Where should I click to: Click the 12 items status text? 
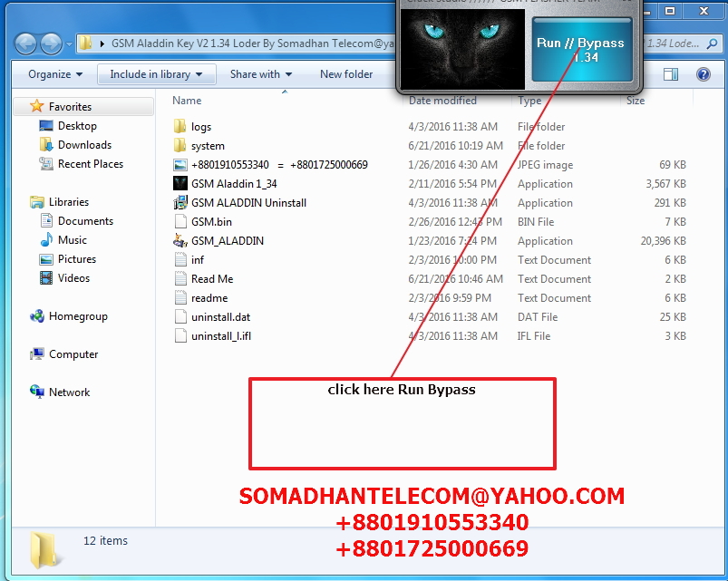coord(105,540)
